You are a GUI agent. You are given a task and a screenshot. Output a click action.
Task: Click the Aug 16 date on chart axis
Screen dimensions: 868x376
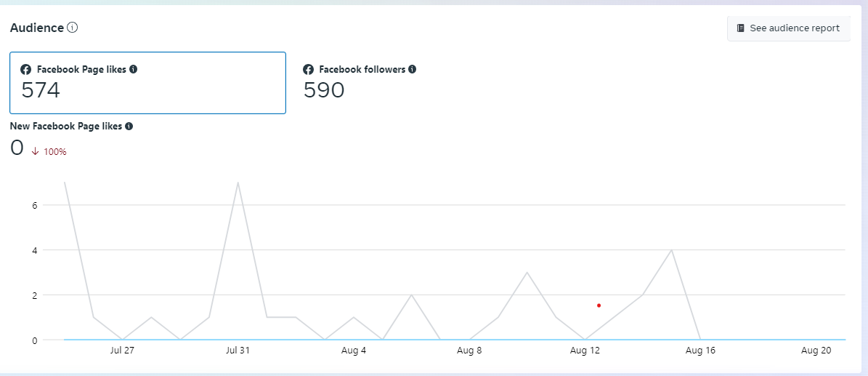[700, 351]
